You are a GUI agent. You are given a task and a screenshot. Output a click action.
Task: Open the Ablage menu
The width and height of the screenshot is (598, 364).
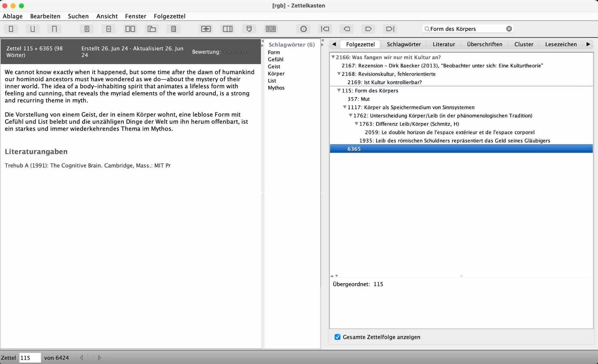(x=12, y=16)
